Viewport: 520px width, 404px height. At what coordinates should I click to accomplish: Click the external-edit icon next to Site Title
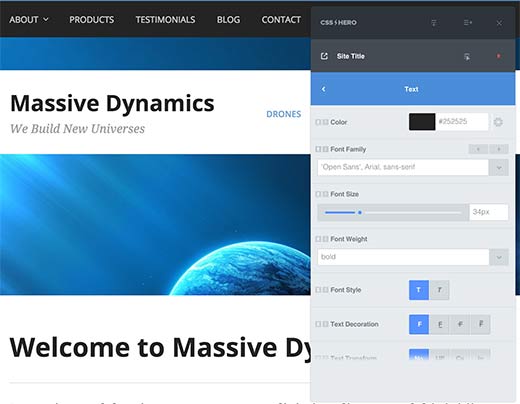pos(324,56)
